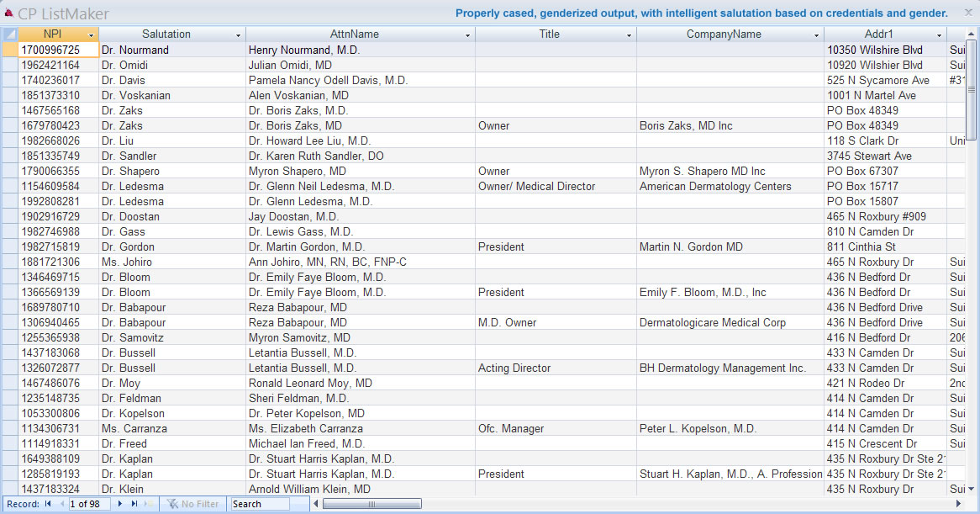Click the CP ListMaker app icon
This screenshot has width=980, height=514.
click(9, 13)
